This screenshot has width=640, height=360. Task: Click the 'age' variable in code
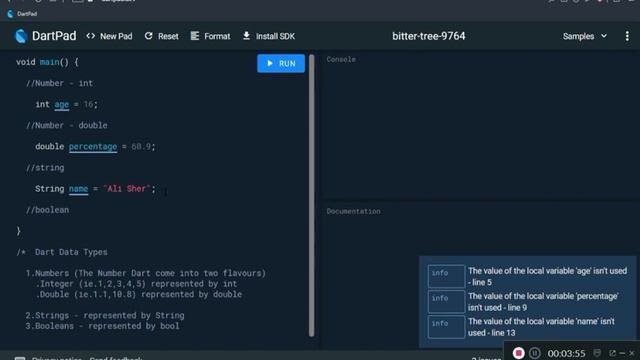click(62, 104)
